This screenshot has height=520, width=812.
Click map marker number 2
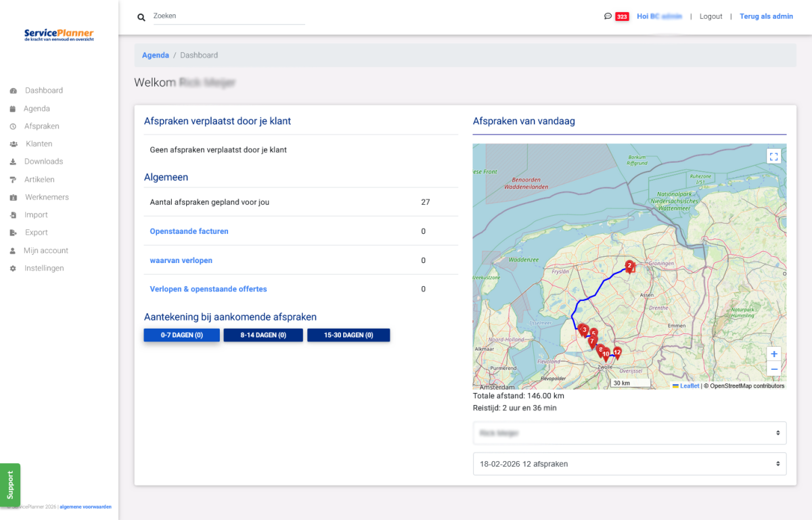tap(629, 266)
